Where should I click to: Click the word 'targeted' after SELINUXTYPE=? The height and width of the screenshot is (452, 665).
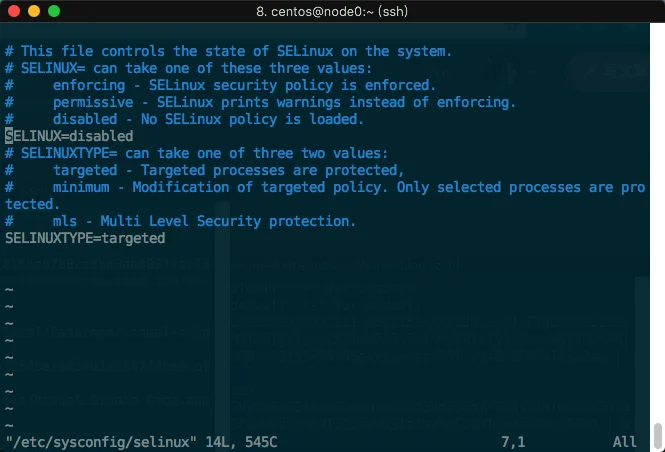pyautogui.click(x=133, y=239)
